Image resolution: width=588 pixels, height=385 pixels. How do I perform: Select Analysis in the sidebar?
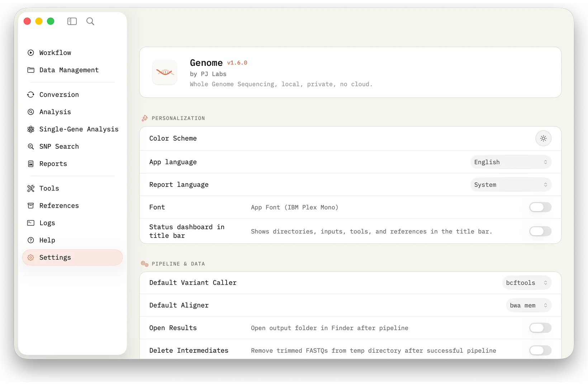(x=72, y=112)
